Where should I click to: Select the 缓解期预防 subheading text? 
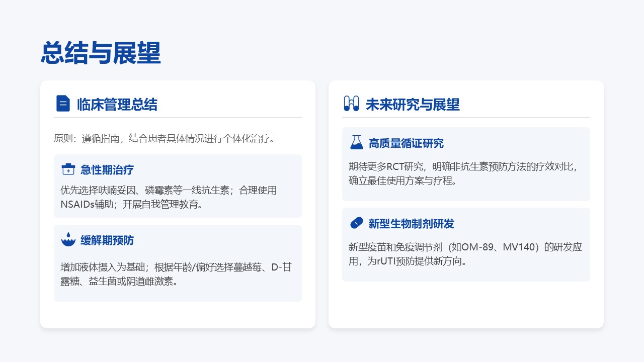pos(107,240)
